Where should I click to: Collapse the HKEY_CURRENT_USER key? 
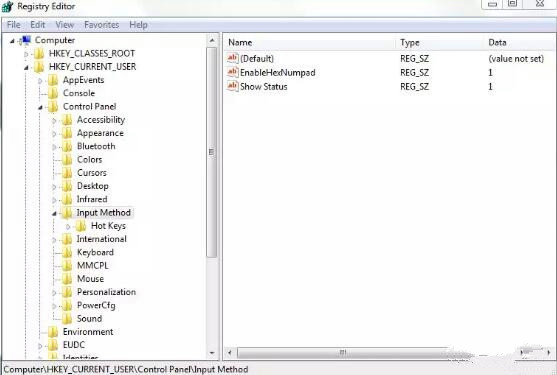click(x=26, y=67)
